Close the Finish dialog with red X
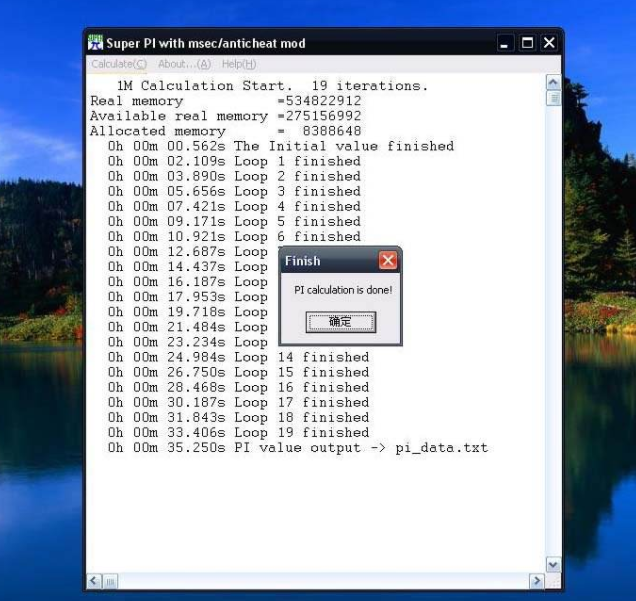Screen dimensions: 636x601 click(x=388, y=260)
